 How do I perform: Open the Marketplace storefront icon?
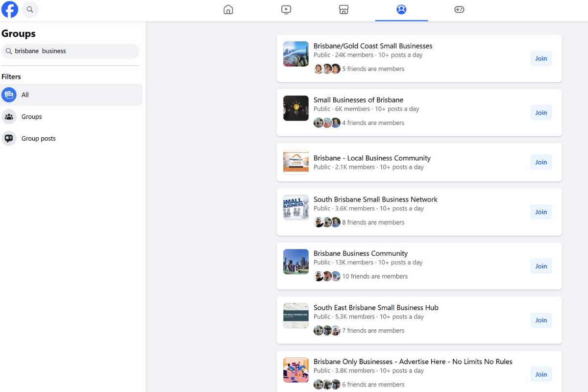click(x=343, y=9)
